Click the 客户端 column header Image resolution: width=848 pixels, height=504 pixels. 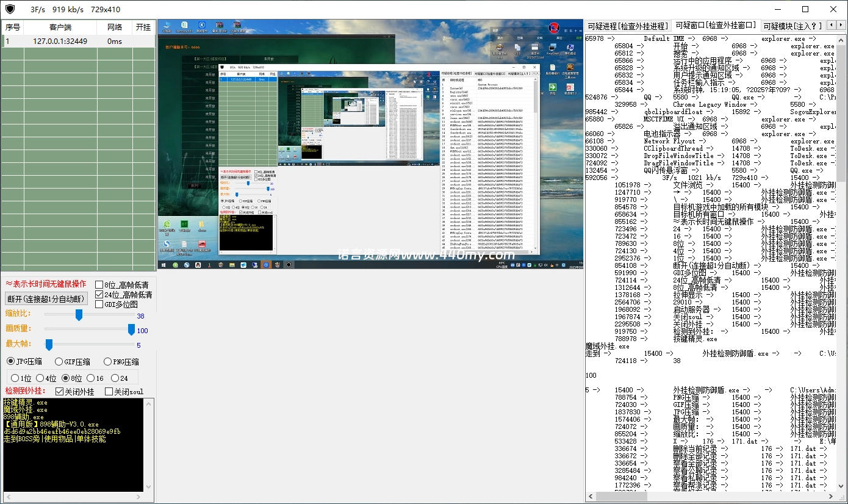[x=60, y=27]
